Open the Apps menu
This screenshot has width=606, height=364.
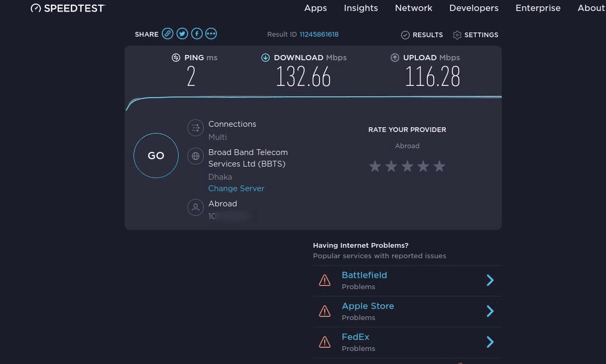click(x=315, y=8)
